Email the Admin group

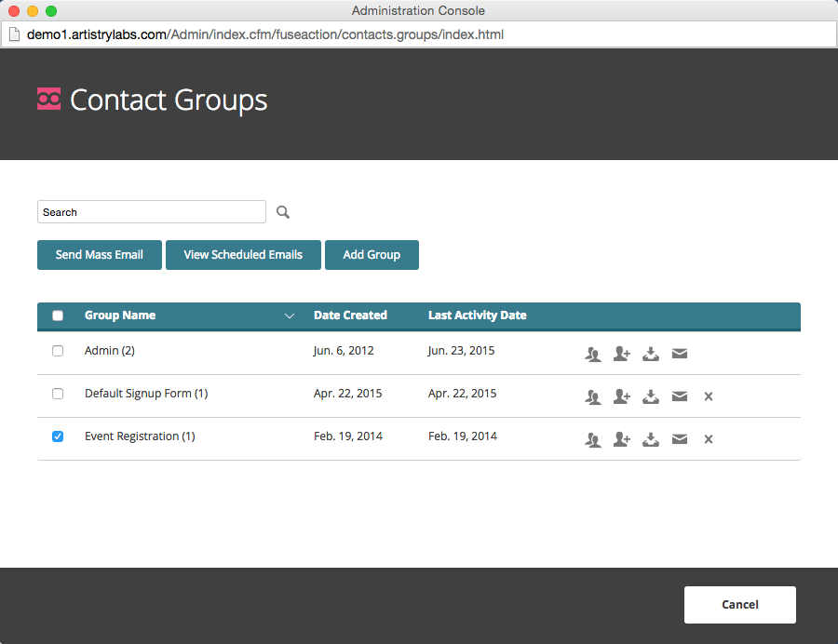click(x=680, y=354)
